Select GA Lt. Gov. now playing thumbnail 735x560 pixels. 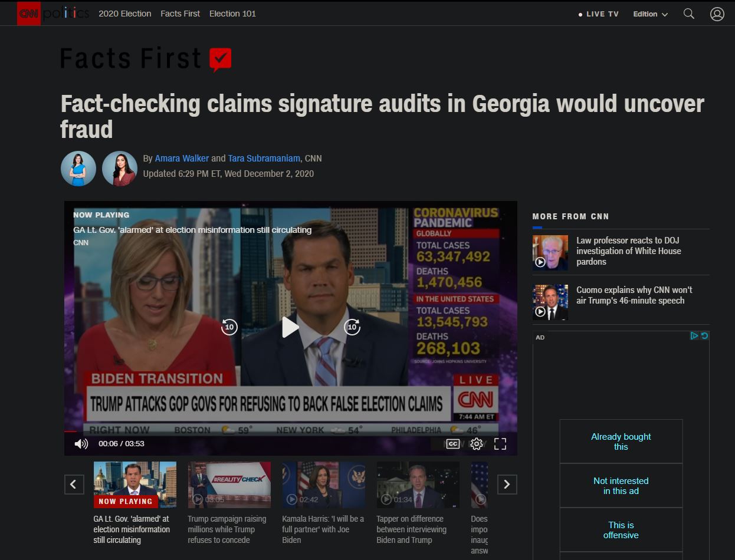click(135, 485)
